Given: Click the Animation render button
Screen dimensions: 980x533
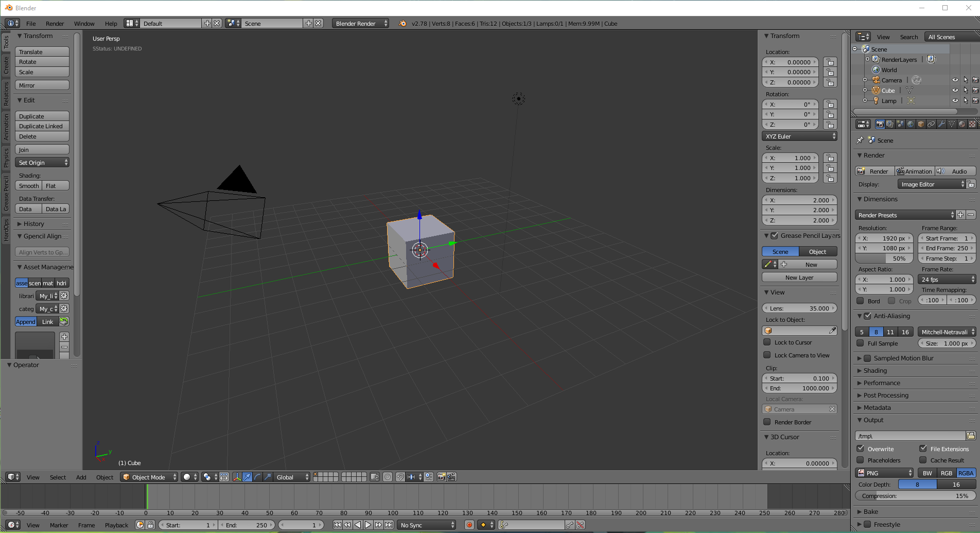Looking at the screenshot, I should (x=914, y=171).
